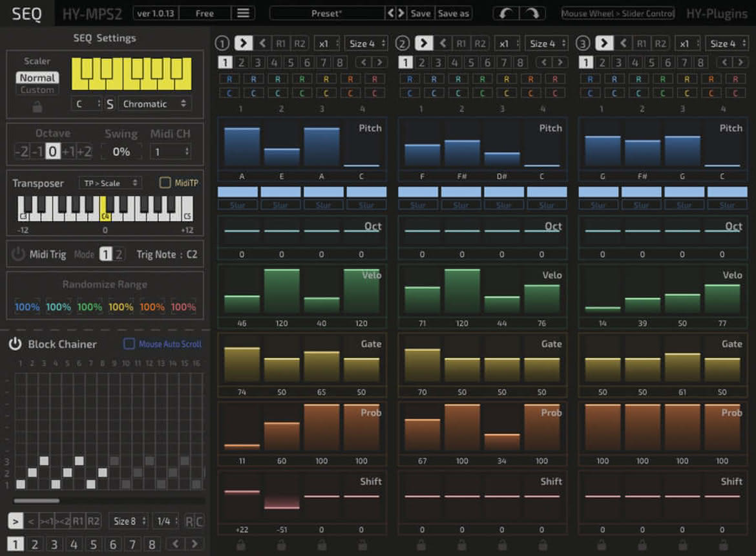The height and width of the screenshot is (556, 756).
Task: Select pattern page 2 in sequencer 1
Action: tap(242, 62)
